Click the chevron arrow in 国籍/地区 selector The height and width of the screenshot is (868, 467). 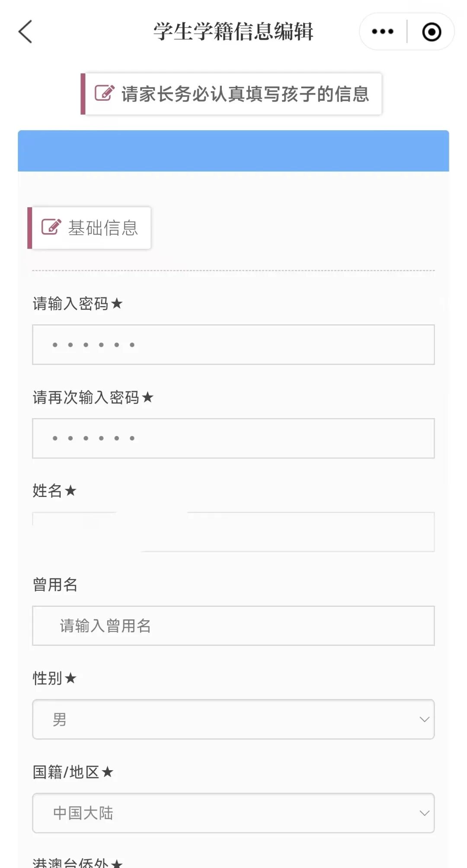[424, 813]
